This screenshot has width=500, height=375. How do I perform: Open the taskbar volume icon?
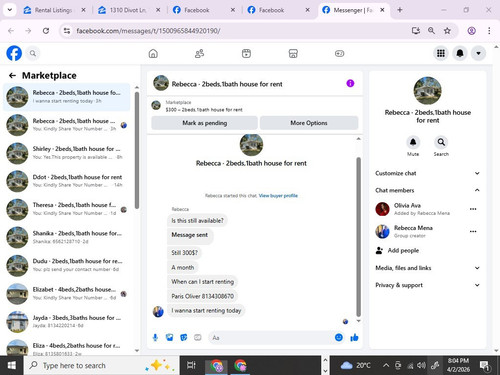421,365
